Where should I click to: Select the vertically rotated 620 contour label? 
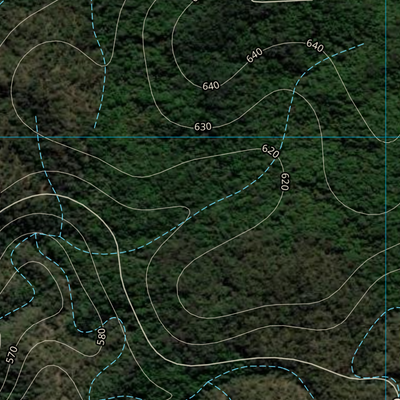[x=285, y=182]
